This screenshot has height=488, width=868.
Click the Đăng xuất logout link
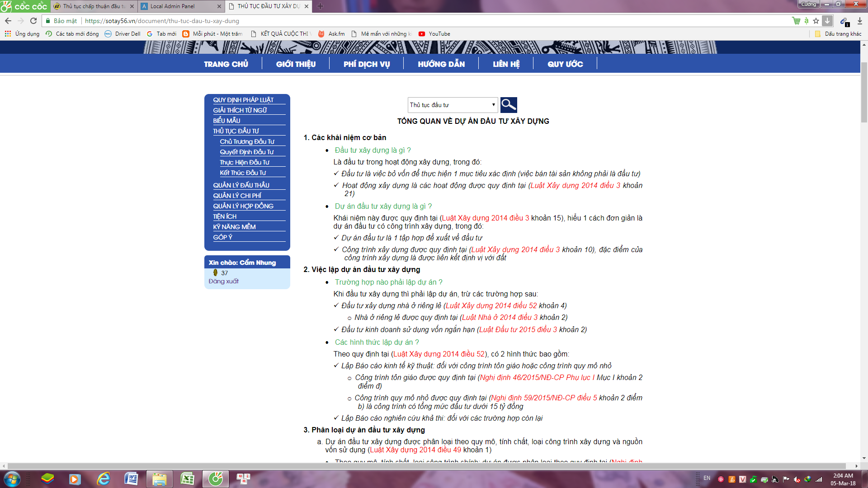[223, 281]
